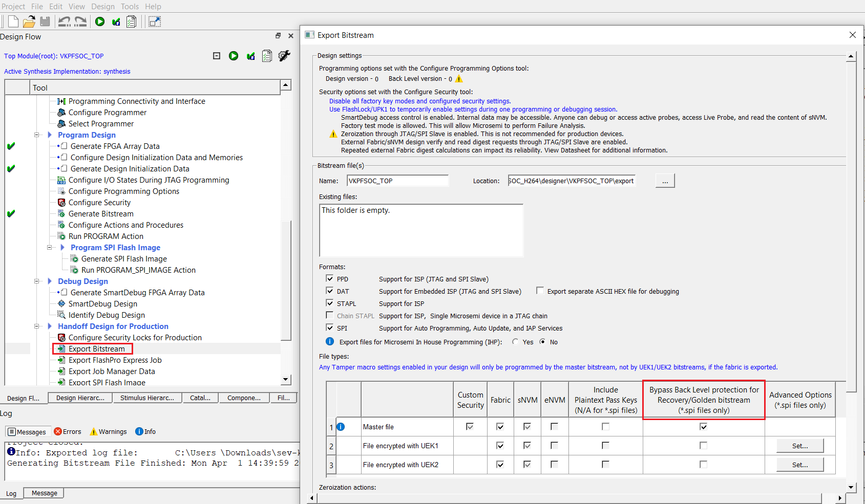
Task: Click the layout window toolbar icon
Action: coord(155,21)
